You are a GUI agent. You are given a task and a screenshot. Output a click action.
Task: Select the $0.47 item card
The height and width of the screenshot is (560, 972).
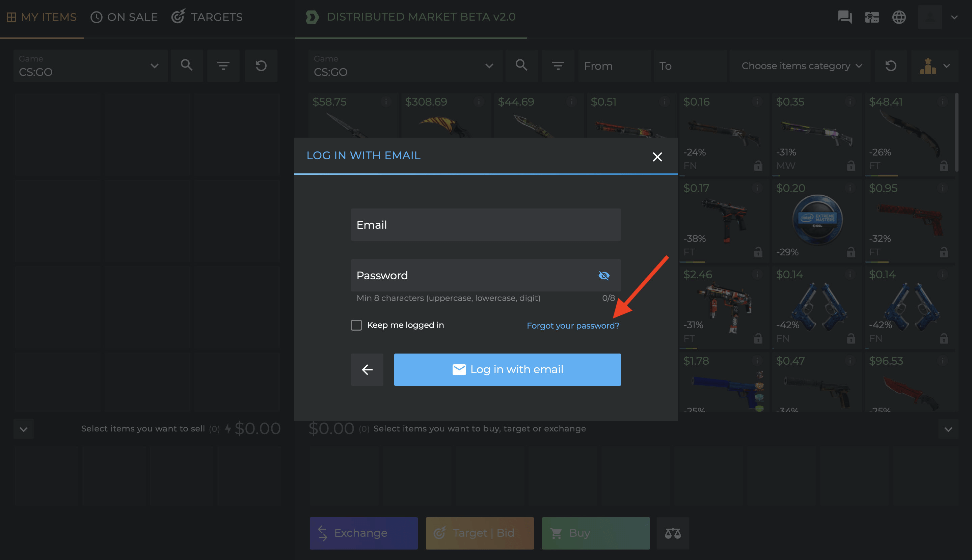817,382
